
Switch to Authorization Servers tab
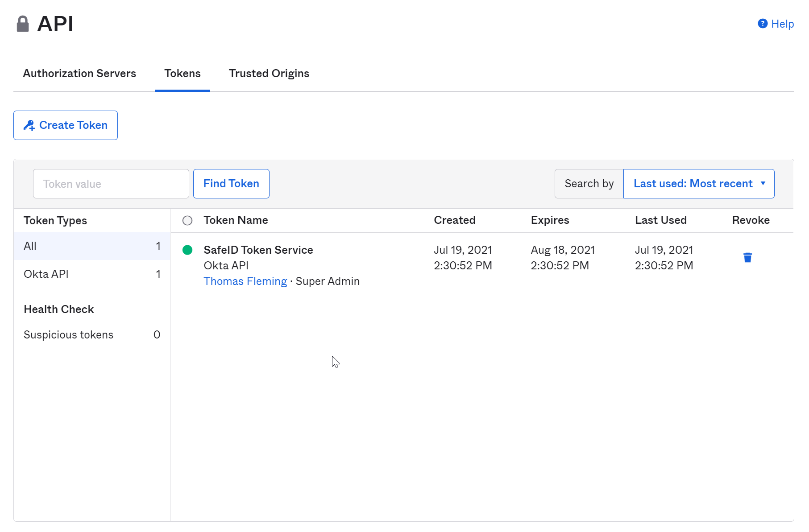tap(79, 74)
